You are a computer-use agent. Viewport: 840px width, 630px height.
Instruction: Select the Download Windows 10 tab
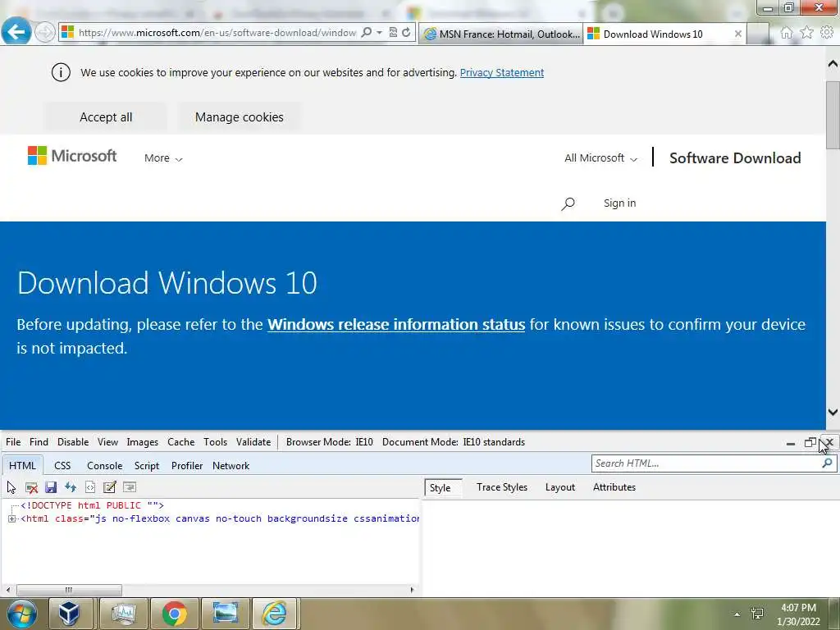tap(654, 34)
